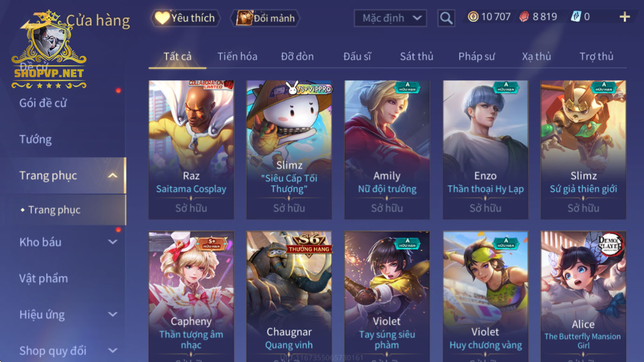Viewport: 644px width, 362px height.
Task: Tap the red ruby currency icon
Action: pos(524,17)
